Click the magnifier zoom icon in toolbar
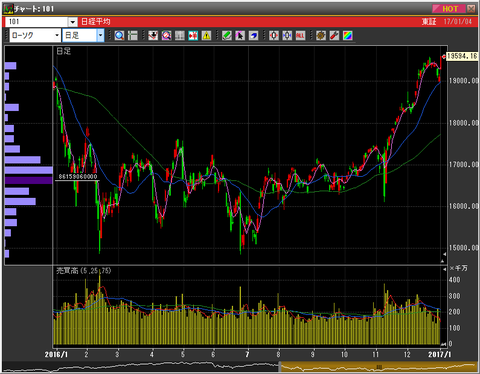 119,35
